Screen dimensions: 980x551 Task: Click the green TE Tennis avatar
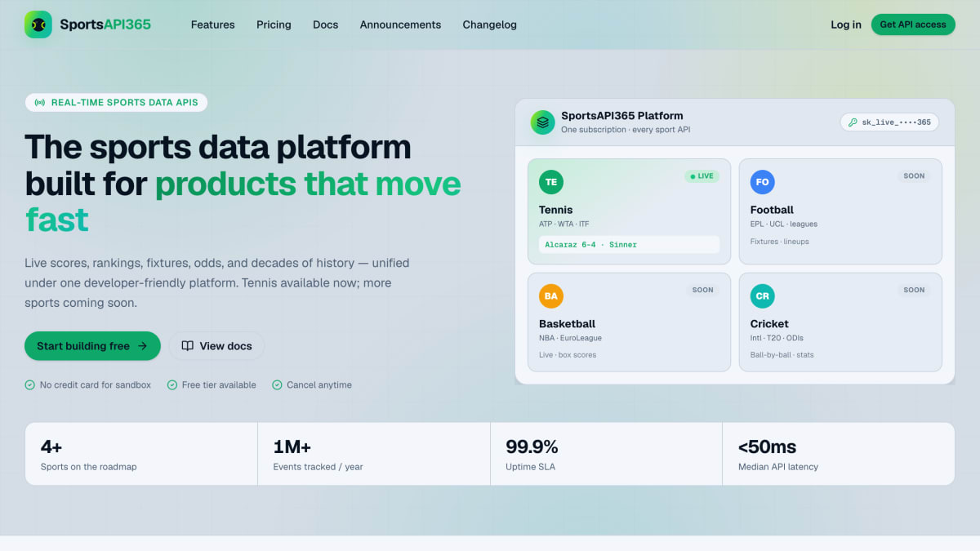(551, 182)
